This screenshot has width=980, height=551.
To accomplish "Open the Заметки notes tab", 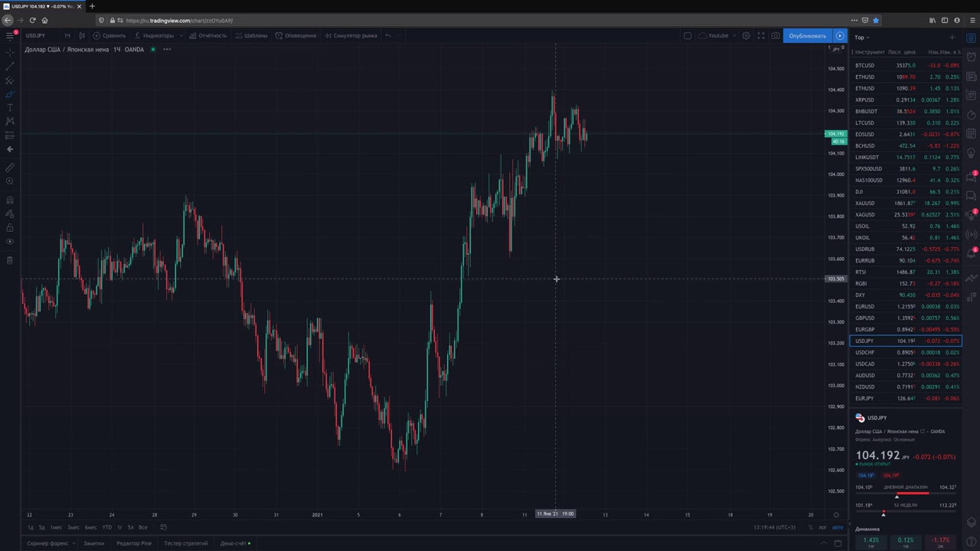I will coord(93,543).
